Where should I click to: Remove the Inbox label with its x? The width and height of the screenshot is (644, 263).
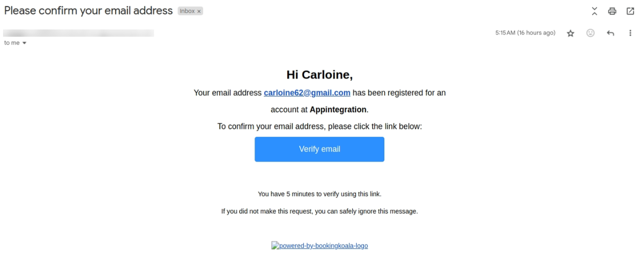(199, 11)
